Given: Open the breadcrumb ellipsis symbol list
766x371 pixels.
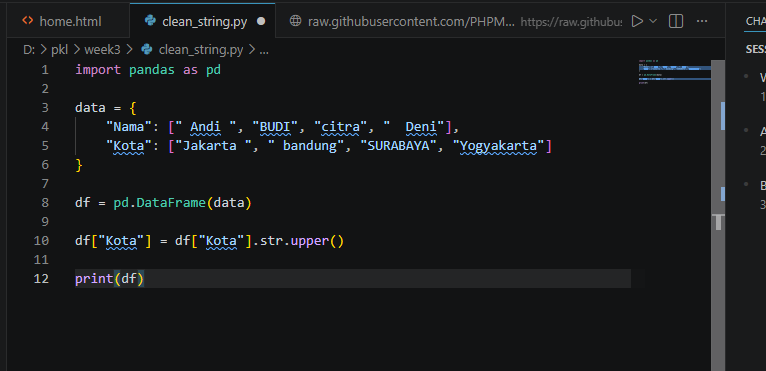Looking at the screenshot, I should (x=264, y=50).
